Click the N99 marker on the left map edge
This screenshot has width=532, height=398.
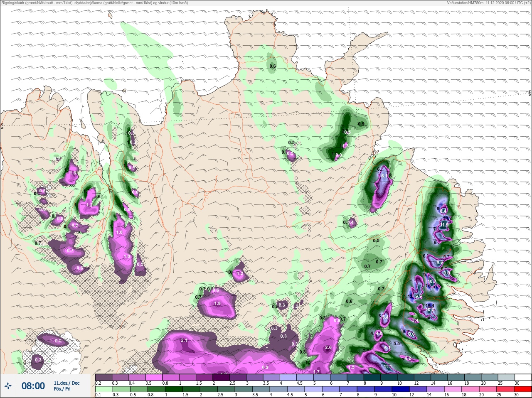pyautogui.click(x=2, y=125)
